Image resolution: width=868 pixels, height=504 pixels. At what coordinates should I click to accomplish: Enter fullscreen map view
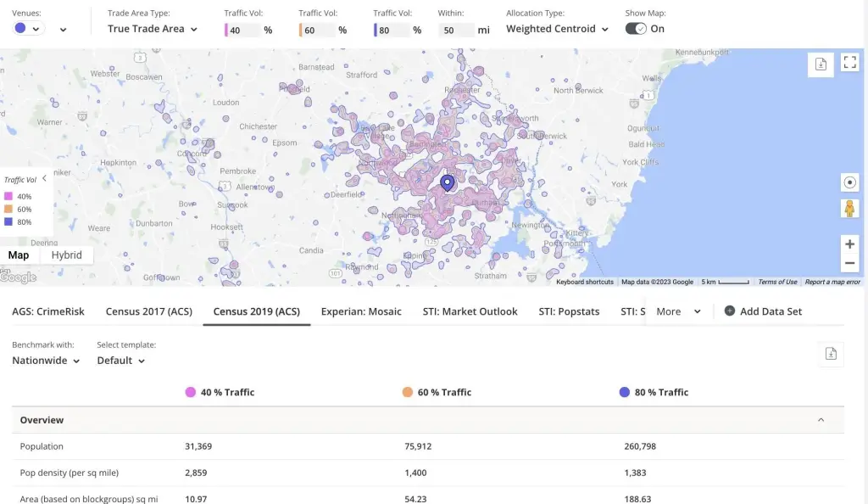coord(849,63)
